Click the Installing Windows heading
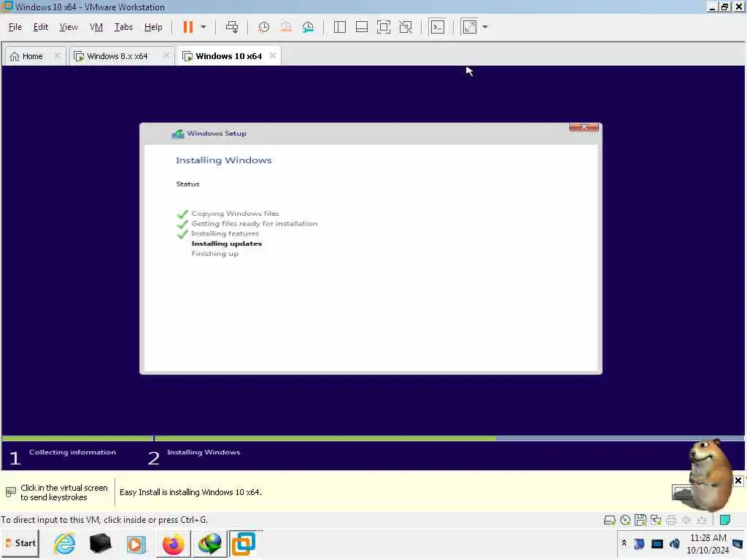The height and width of the screenshot is (560, 747). click(x=224, y=160)
